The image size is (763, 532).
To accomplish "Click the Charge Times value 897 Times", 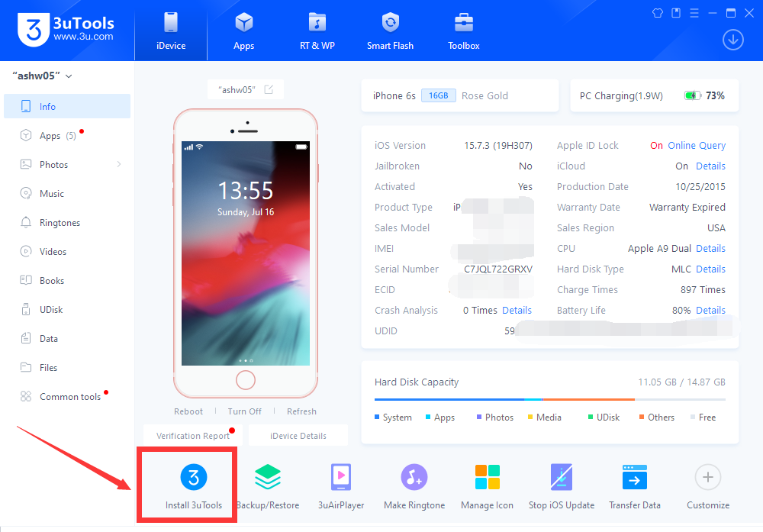I will (703, 290).
